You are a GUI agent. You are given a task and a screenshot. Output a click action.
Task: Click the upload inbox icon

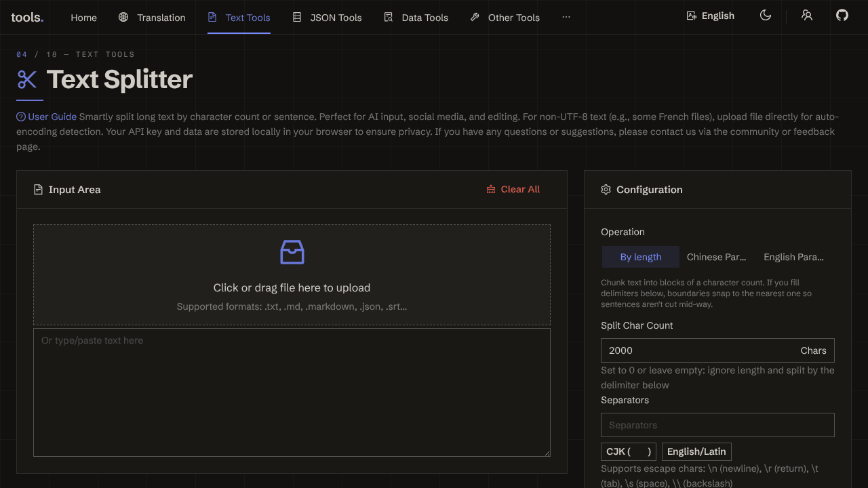pos(292,252)
